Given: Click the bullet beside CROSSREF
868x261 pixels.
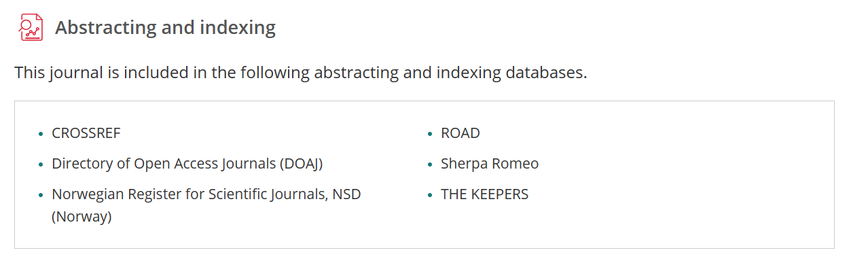Looking at the screenshot, I should tap(41, 134).
